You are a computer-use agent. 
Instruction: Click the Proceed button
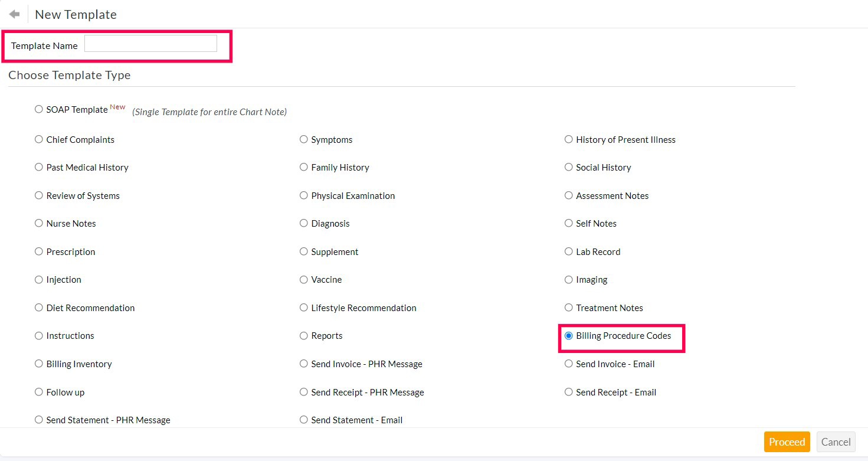tap(787, 442)
